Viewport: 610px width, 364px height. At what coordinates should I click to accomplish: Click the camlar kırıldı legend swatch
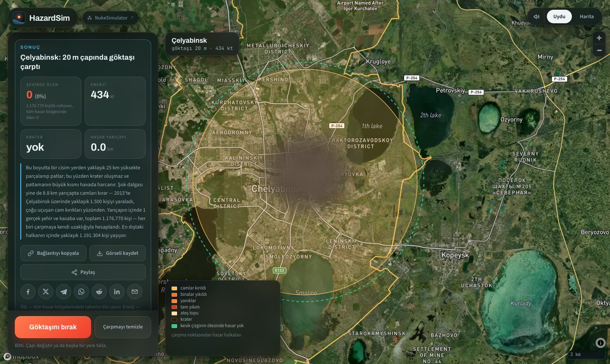click(174, 288)
